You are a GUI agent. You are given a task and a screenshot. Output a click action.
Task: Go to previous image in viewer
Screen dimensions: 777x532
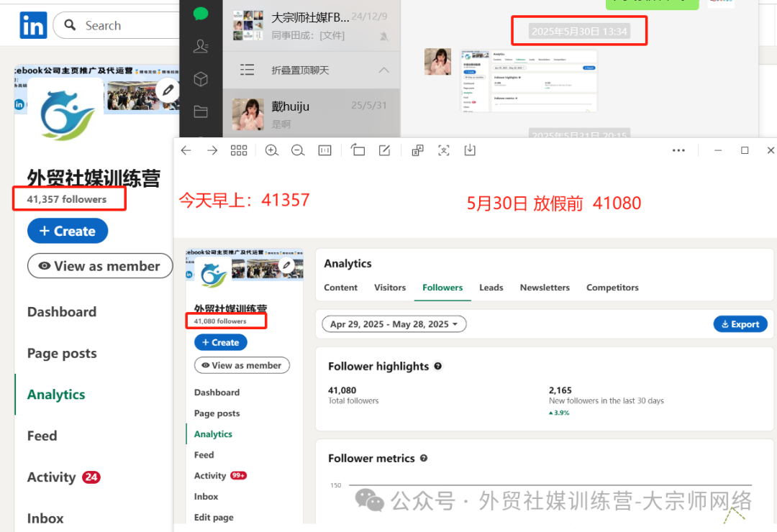pos(186,150)
